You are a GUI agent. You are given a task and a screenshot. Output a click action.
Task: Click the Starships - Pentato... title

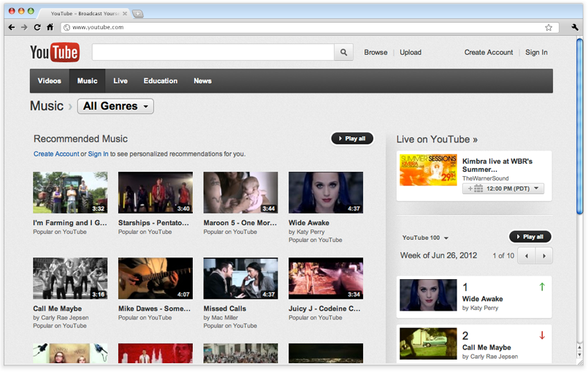pyautogui.click(x=153, y=223)
